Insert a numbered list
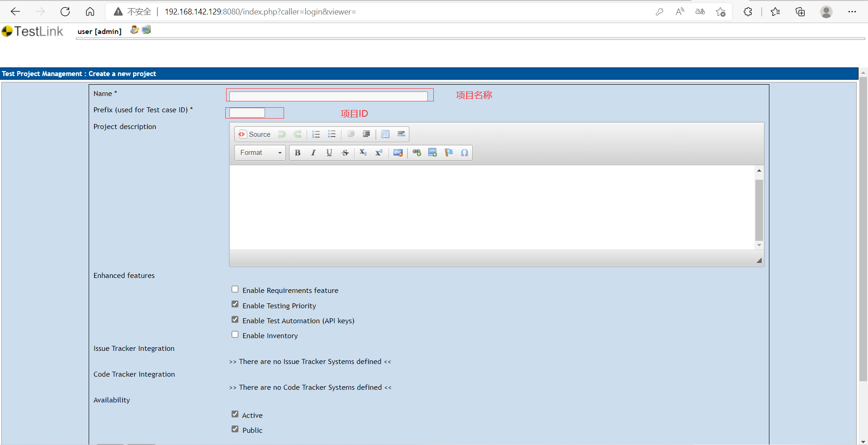Image resolution: width=868 pixels, height=445 pixels. pyautogui.click(x=316, y=134)
